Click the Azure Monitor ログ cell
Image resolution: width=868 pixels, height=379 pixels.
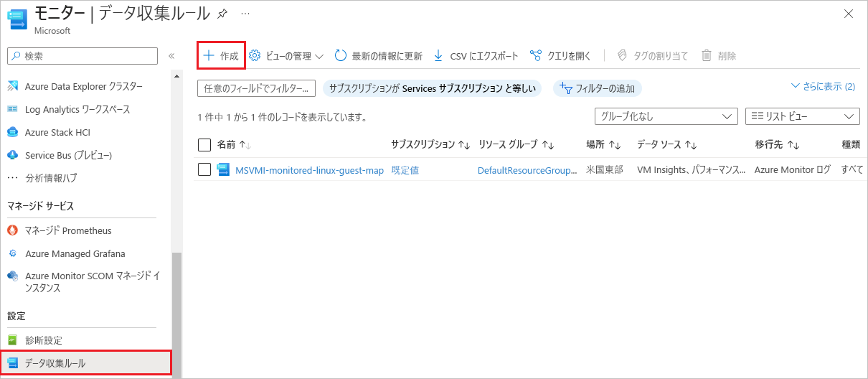pos(793,170)
